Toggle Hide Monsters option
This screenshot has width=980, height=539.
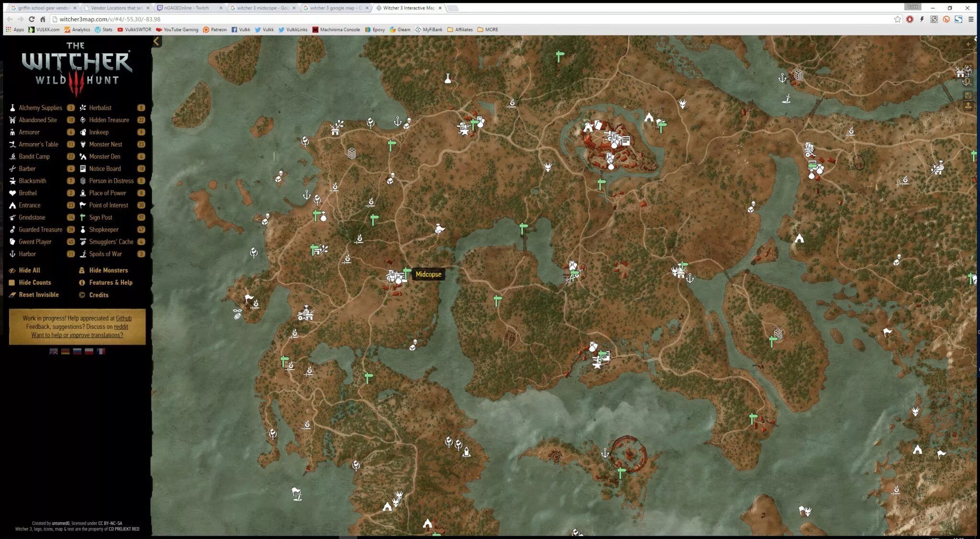(108, 270)
